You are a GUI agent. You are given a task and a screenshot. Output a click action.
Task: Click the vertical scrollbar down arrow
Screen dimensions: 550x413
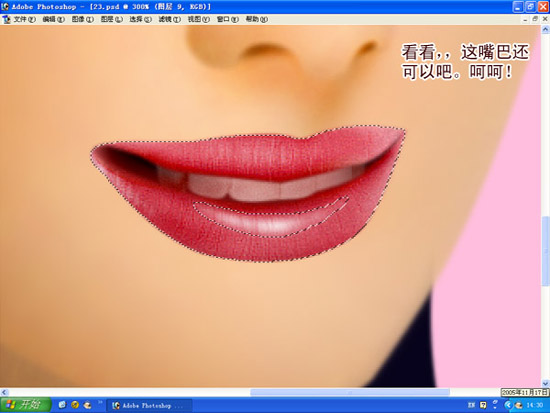point(545,383)
